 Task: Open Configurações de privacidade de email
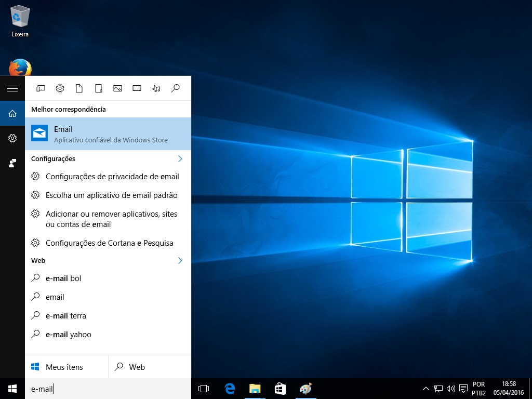point(112,177)
